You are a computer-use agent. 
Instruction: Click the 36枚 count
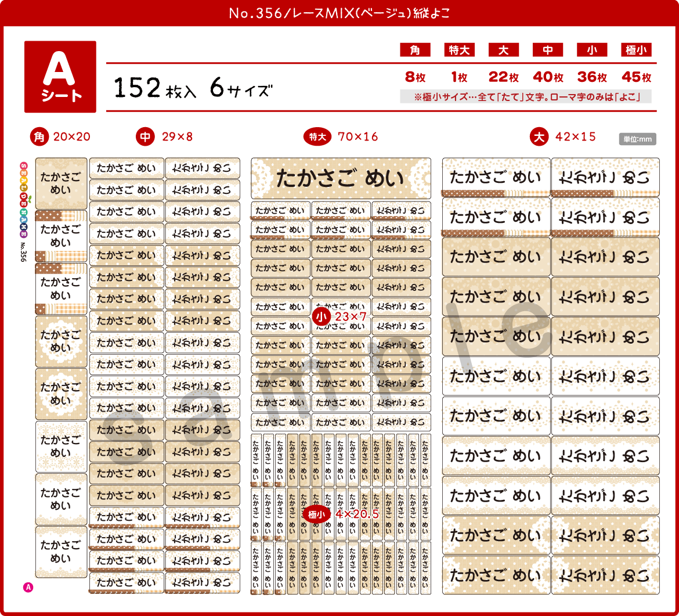(592, 77)
